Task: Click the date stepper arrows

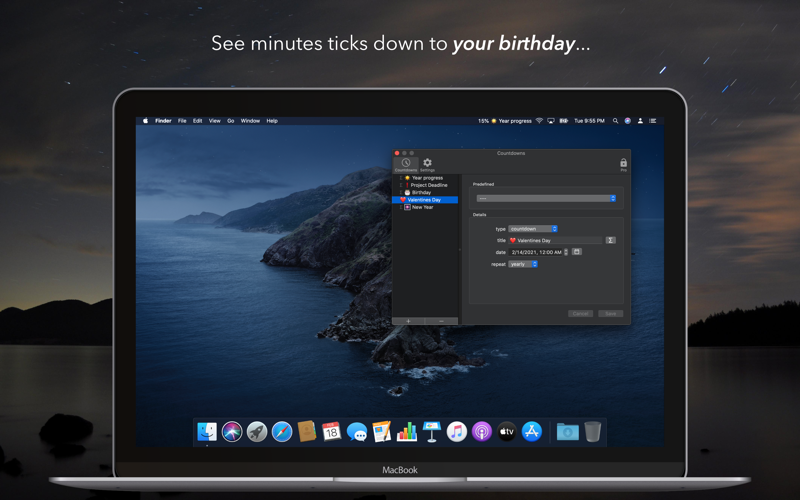Action: (566, 252)
